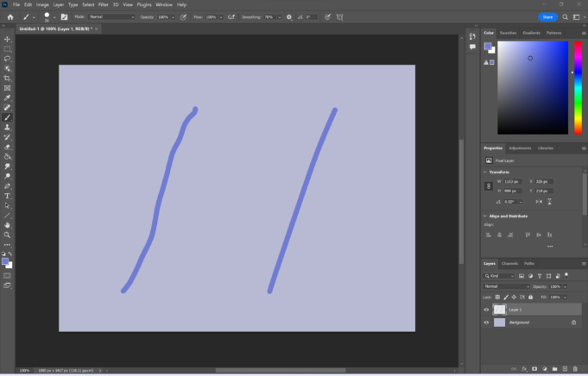The width and height of the screenshot is (588, 376).
Task: Toggle pressure for opacity
Action: [x=183, y=17]
